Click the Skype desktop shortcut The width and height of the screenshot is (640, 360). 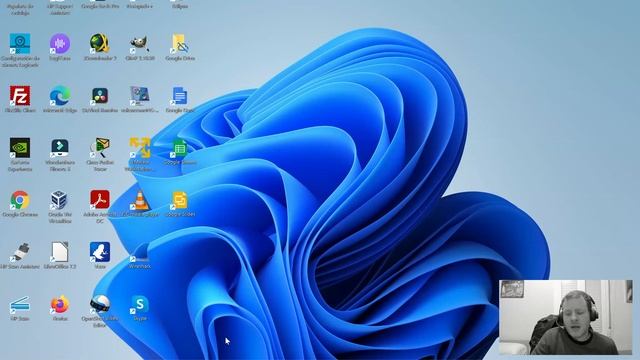[140, 304]
